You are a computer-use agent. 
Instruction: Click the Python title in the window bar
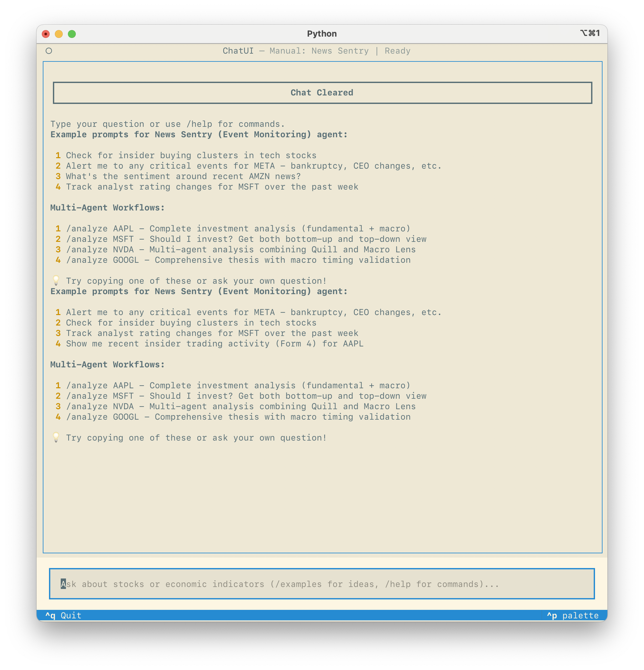[x=321, y=33]
